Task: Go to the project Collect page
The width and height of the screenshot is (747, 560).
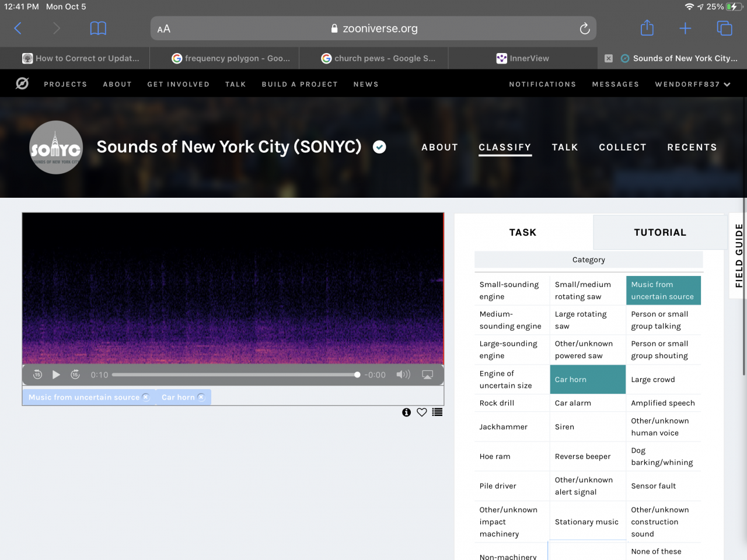Action: [623, 148]
